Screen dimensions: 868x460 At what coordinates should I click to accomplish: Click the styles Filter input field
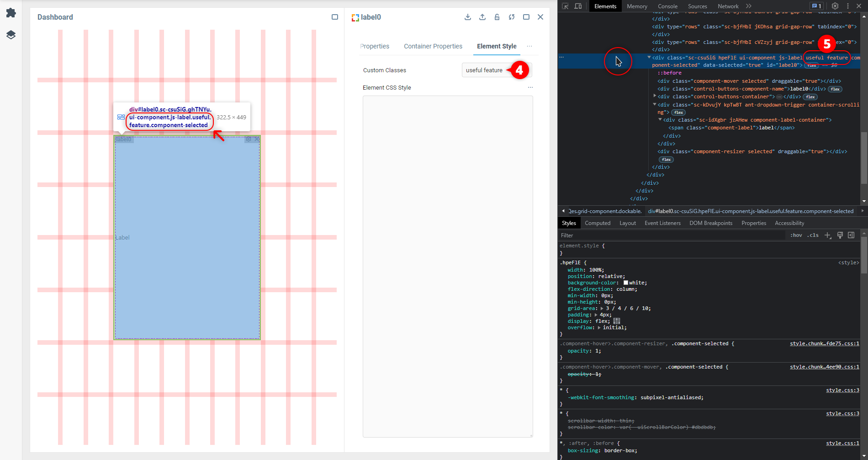pos(672,235)
